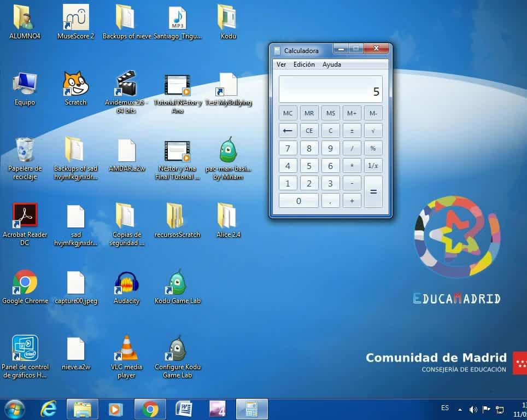Click the M- memory subtract button
The width and height of the screenshot is (527, 420).
pos(373,113)
